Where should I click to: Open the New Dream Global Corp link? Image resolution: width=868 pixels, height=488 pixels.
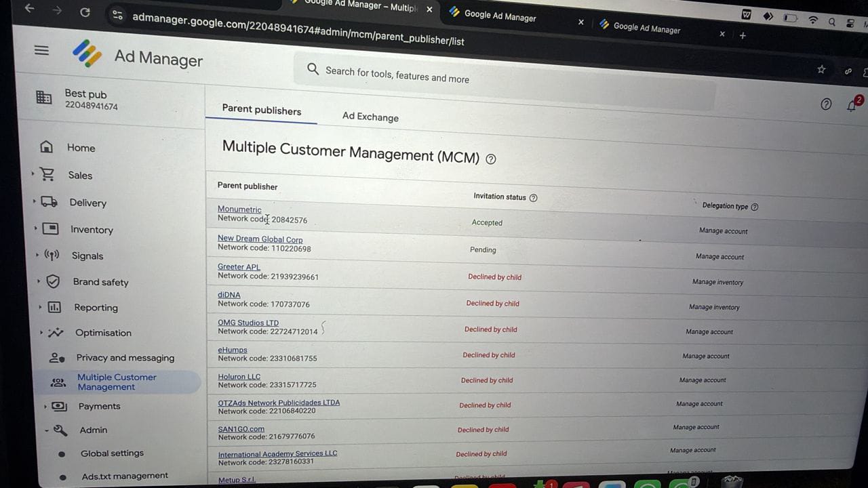click(260, 239)
